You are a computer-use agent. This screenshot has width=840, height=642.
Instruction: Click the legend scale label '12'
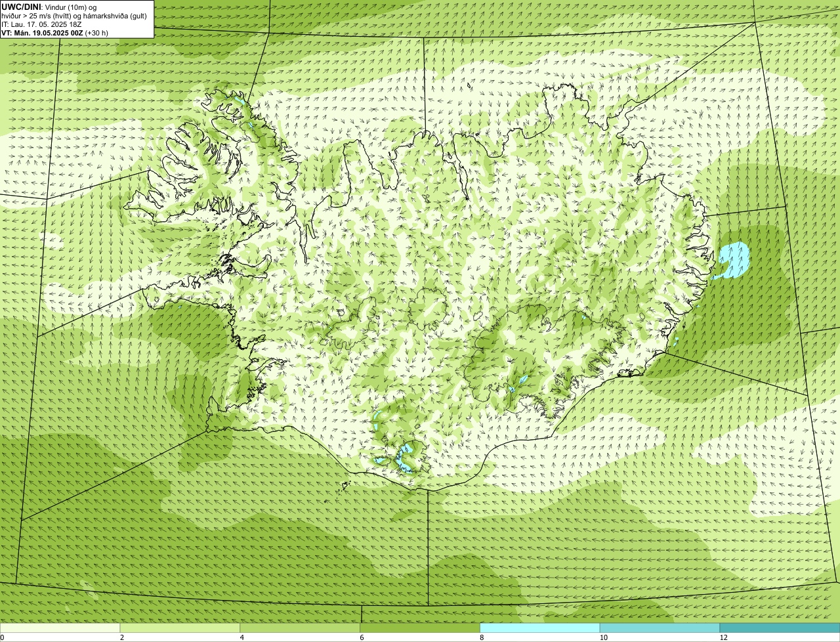[723, 637]
